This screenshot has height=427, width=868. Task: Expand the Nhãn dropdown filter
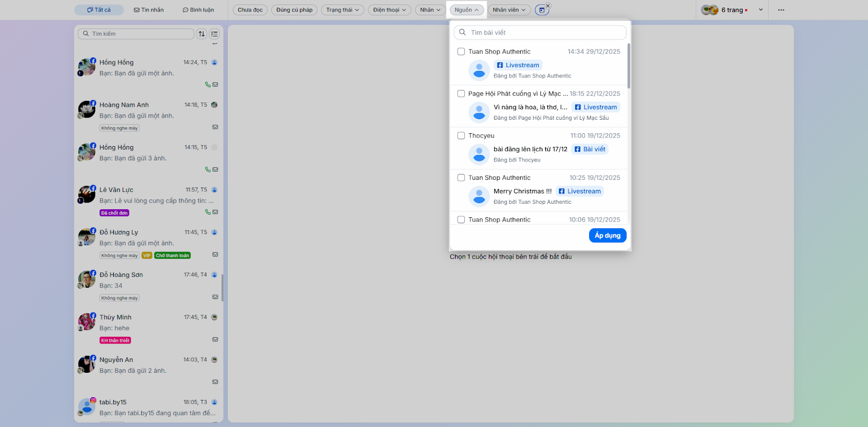point(430,10)
